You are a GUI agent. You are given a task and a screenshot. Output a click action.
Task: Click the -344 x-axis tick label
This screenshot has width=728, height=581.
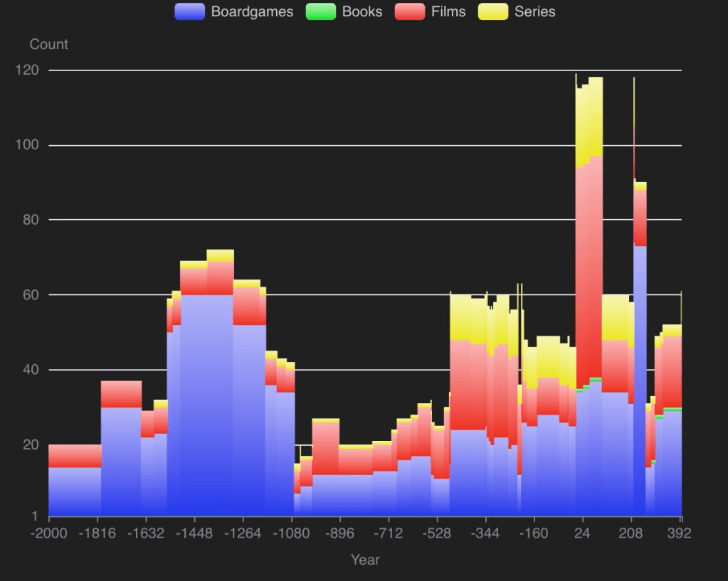pos(486,533)
